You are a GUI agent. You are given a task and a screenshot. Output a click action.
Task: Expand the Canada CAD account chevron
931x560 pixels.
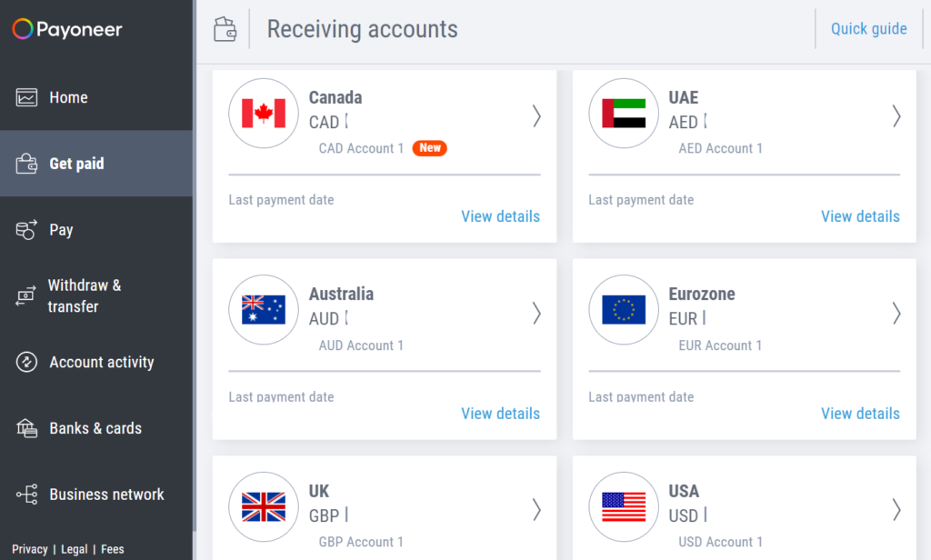click(536, 116)
